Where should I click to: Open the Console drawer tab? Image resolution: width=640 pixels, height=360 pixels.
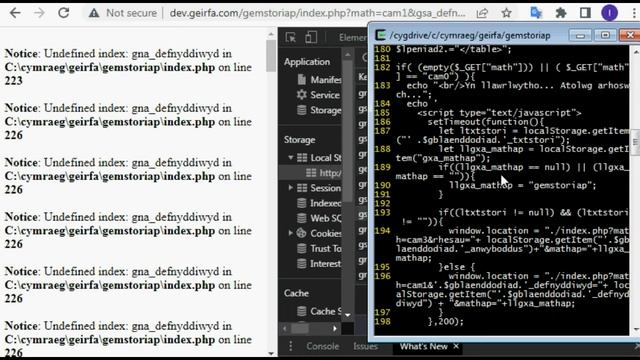(322, 346)
